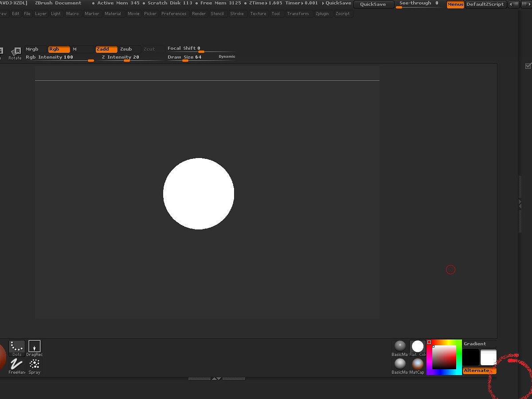The height and width of the screenshot is (399, 532).
Task: Open the Macro menu
Action: pos(72,14)
